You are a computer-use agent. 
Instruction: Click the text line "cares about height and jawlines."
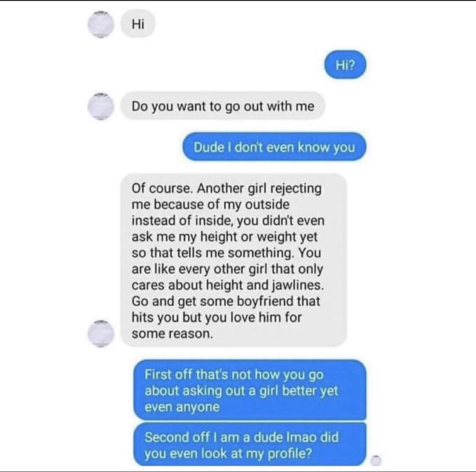coord(228,285)
